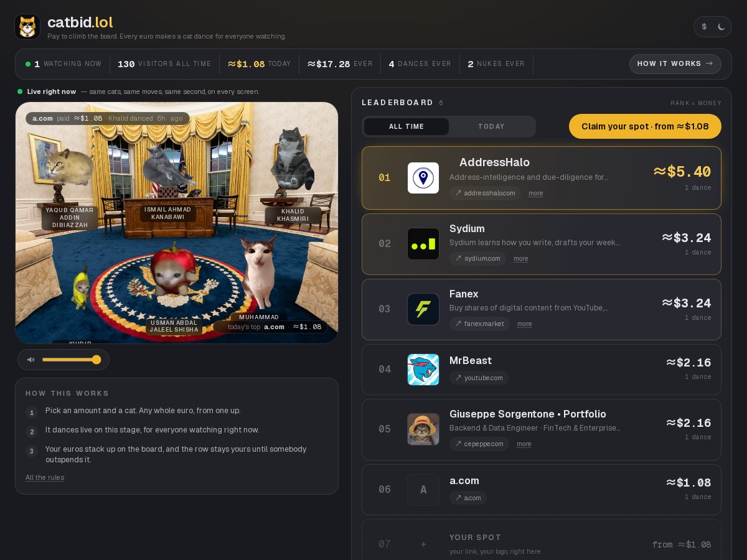Click the a.com letter A logo
This screenshot has height=560, width=747.
[x=423, y=490]
